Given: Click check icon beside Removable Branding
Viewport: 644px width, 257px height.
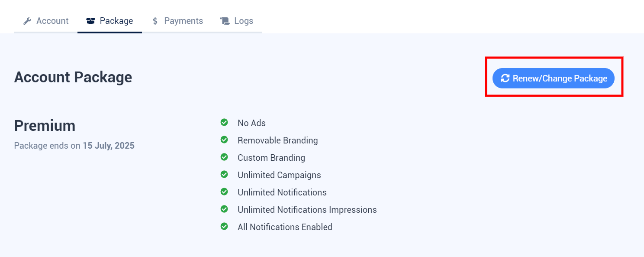Looking at the screenshot, I should 224,140.
